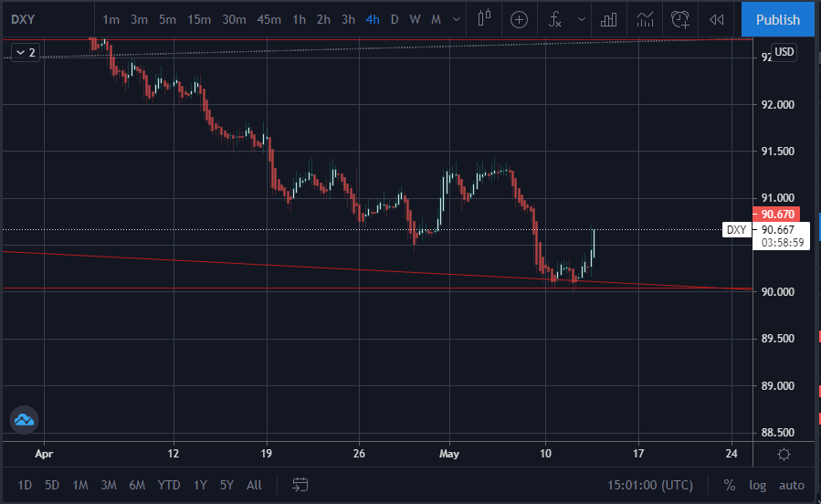Switch to the 1h timeframe
Viewport: 821px width, 504px height.
click(299, 20)
